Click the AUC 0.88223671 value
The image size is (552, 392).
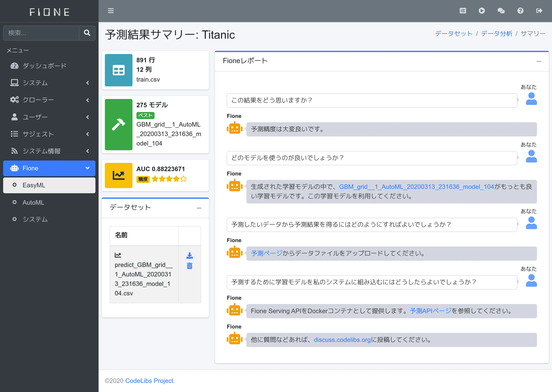coord(161,169)
